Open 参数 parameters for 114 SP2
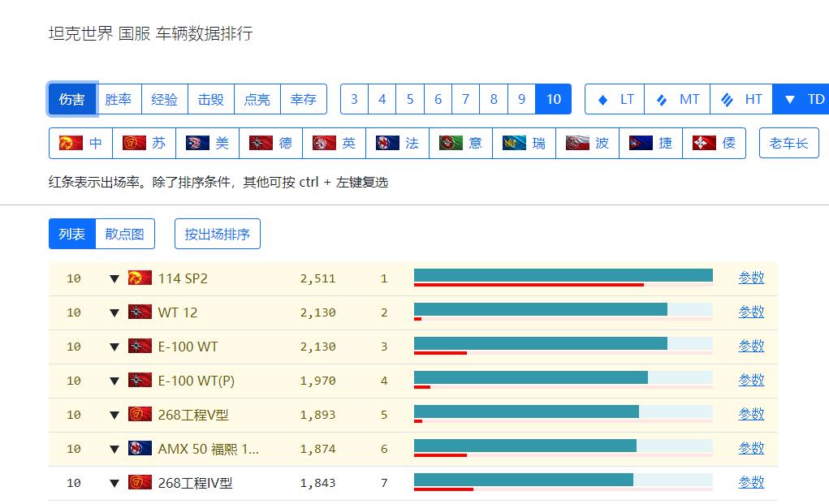The image size is (829, 504). [750, 278]
